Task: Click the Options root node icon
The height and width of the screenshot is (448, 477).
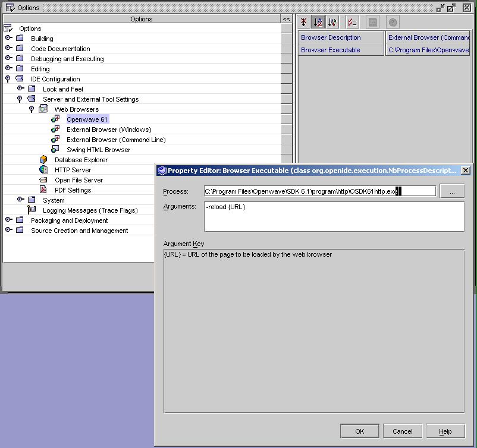Action: [x=8, y=29]
